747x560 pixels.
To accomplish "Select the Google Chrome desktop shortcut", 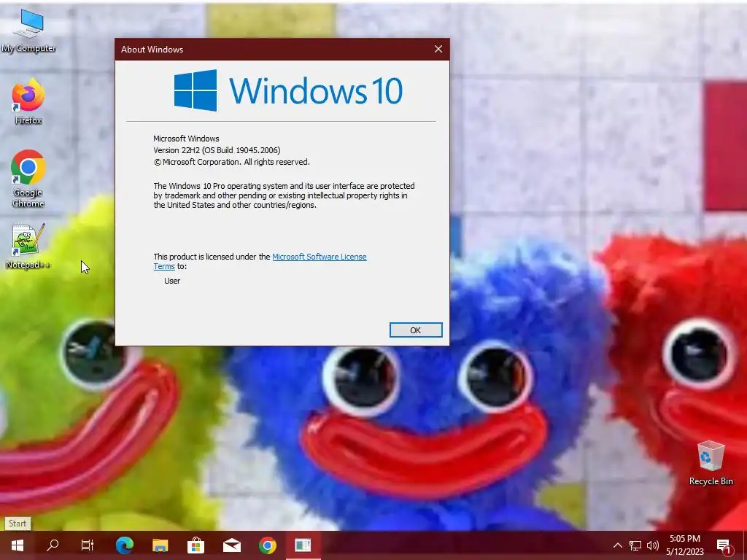I will click(x=28, y=179).
